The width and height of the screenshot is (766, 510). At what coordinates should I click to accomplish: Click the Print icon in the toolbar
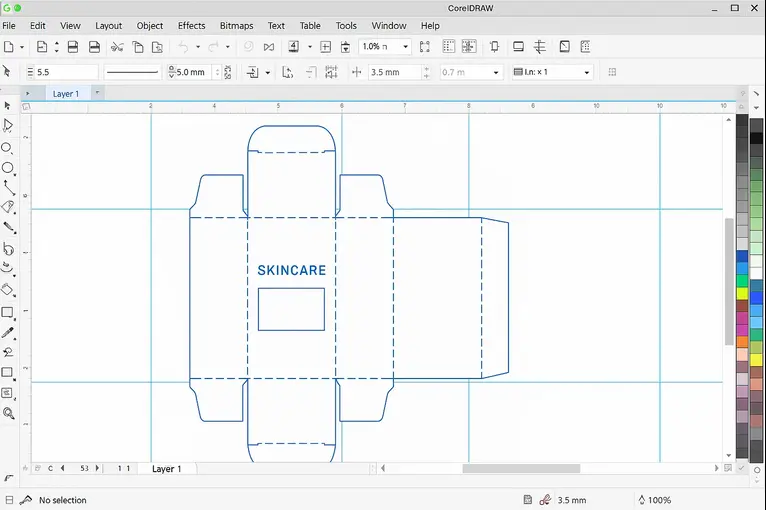(x=94, y=47)
